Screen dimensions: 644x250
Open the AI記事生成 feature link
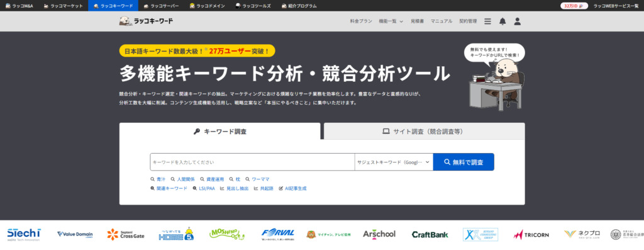pos(293,188)
